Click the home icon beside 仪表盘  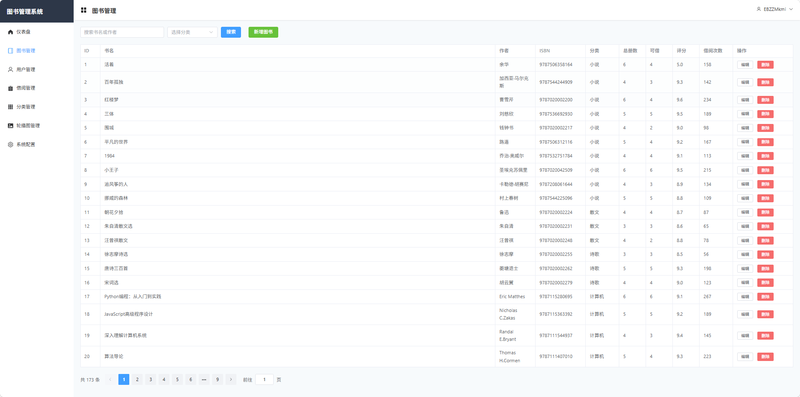click(x=11, y=32)
